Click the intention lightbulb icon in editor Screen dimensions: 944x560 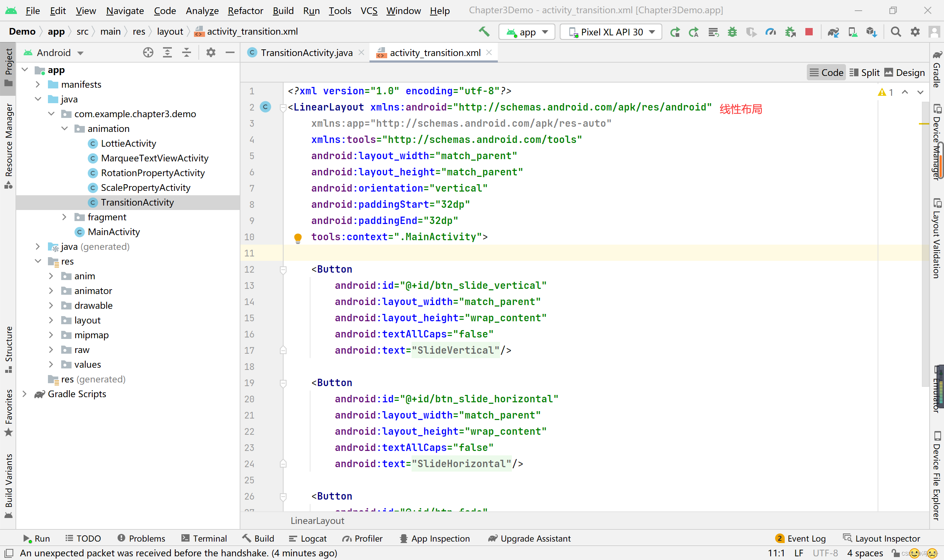(298, 237)
